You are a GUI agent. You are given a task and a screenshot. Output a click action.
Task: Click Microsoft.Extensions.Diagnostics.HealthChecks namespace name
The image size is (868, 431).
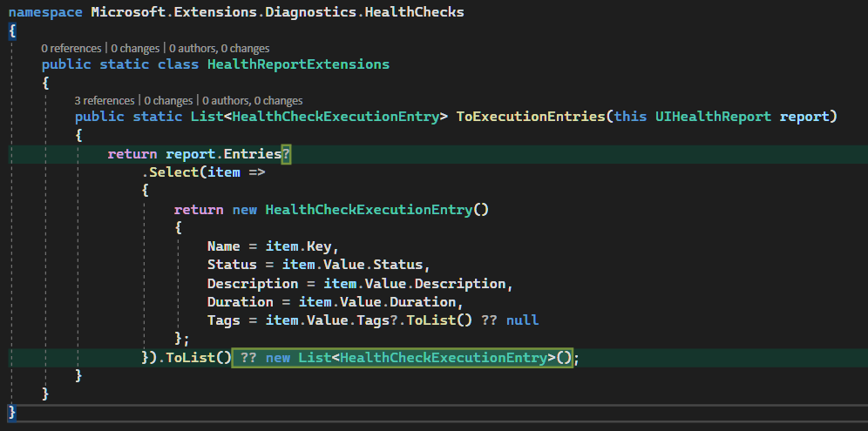click(278, 12)
